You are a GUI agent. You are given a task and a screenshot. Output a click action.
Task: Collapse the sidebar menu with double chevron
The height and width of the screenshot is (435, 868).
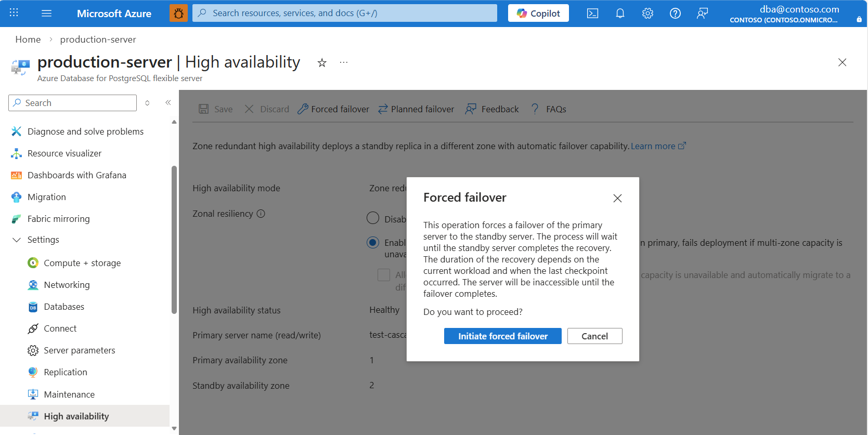[x=168, y=103]
